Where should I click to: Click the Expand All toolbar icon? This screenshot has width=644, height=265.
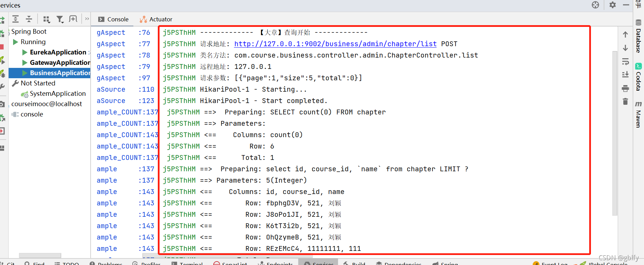tap(16, 19)
